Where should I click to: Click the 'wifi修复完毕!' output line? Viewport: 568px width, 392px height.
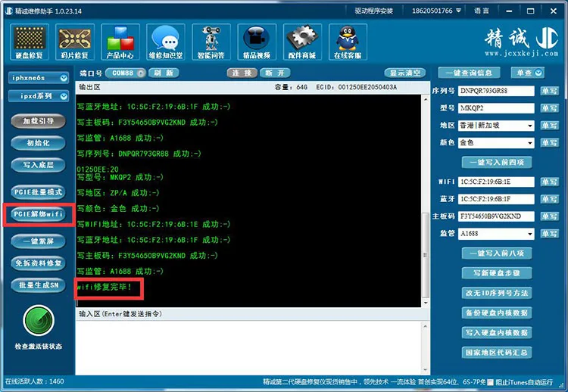coord(105,287)
